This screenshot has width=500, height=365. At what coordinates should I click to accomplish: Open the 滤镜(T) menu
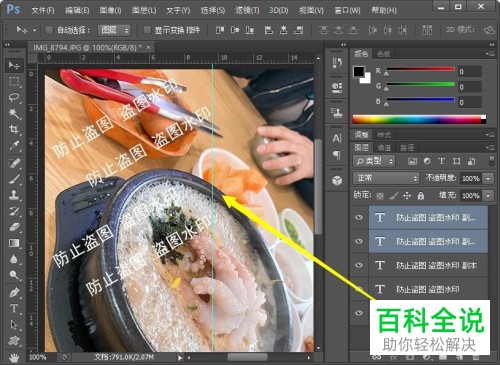(247, 10)
